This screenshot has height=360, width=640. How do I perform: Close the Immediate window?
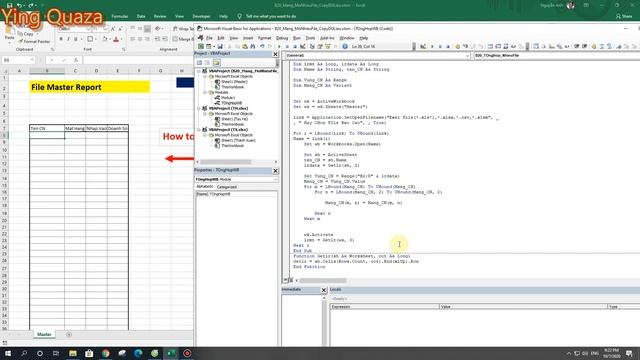click(324, 290)
